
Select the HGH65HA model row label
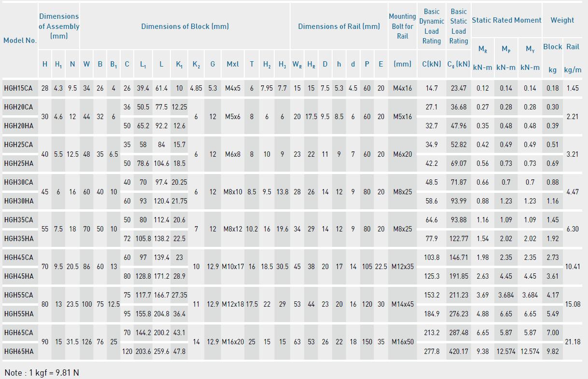(x=18, y=352)
